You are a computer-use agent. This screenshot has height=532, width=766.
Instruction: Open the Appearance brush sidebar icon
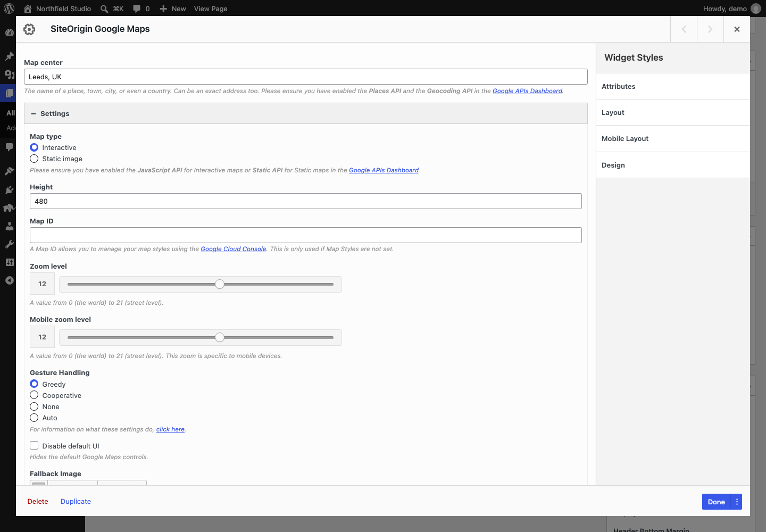point(9,171)
